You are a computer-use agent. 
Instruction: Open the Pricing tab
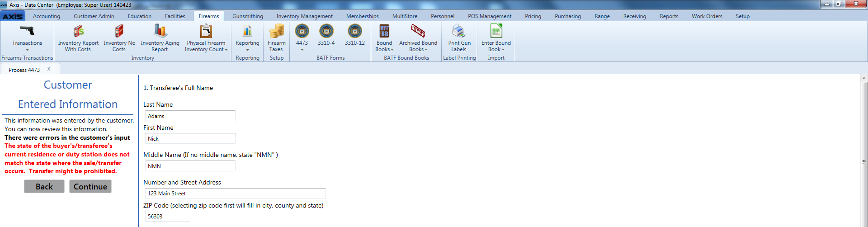point(533,16)
